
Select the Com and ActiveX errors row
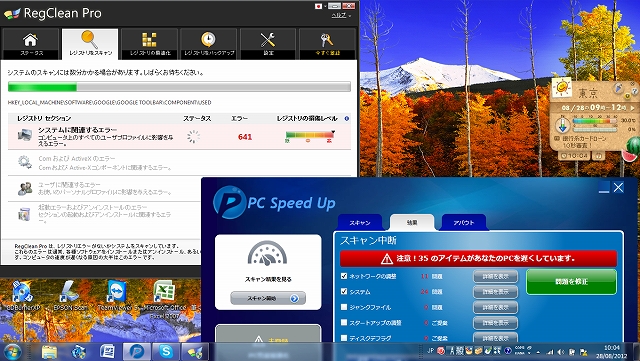tap(179, 163)
